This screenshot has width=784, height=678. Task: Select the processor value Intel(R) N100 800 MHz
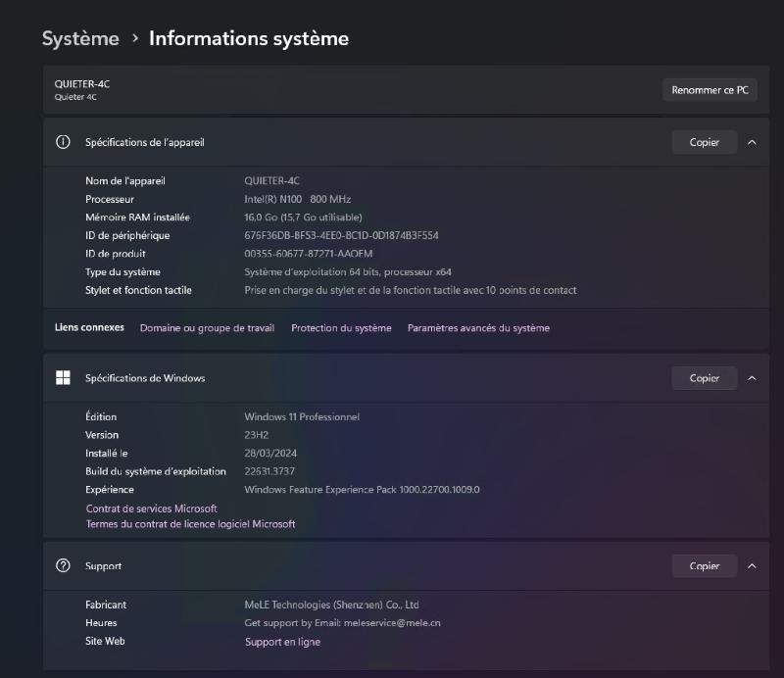tap(298, 199)
